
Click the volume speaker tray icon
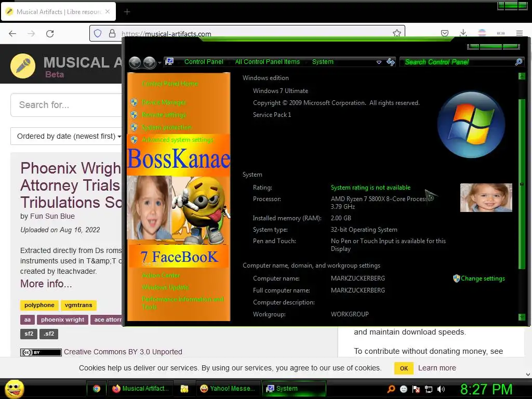(441, 389)
